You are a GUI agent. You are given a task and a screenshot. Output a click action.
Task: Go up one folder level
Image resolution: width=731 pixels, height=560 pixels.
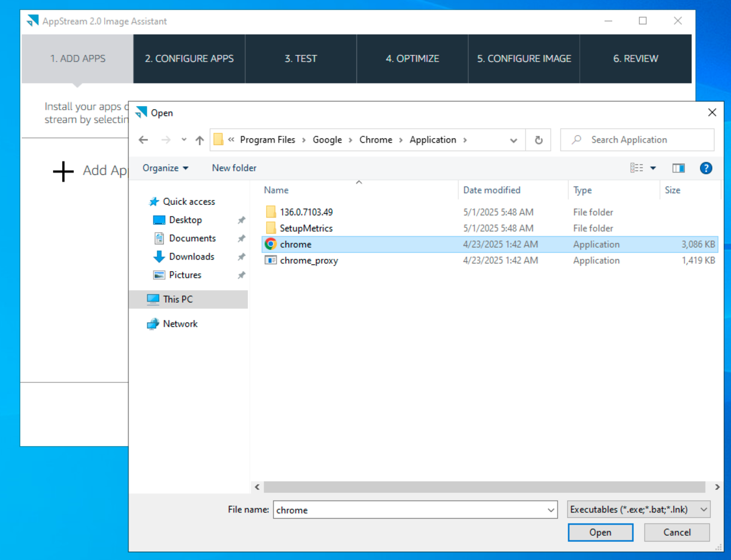[x=199, y=140]
